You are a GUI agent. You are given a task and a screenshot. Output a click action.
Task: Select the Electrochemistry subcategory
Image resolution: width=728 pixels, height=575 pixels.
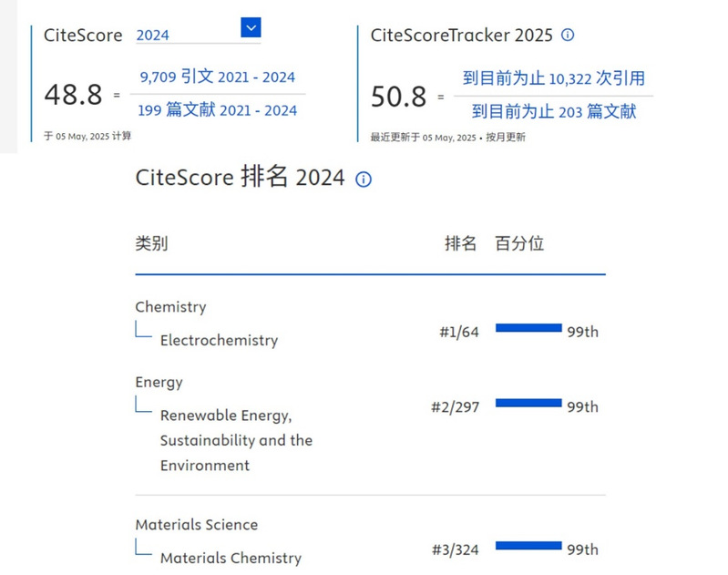[219, 341]
